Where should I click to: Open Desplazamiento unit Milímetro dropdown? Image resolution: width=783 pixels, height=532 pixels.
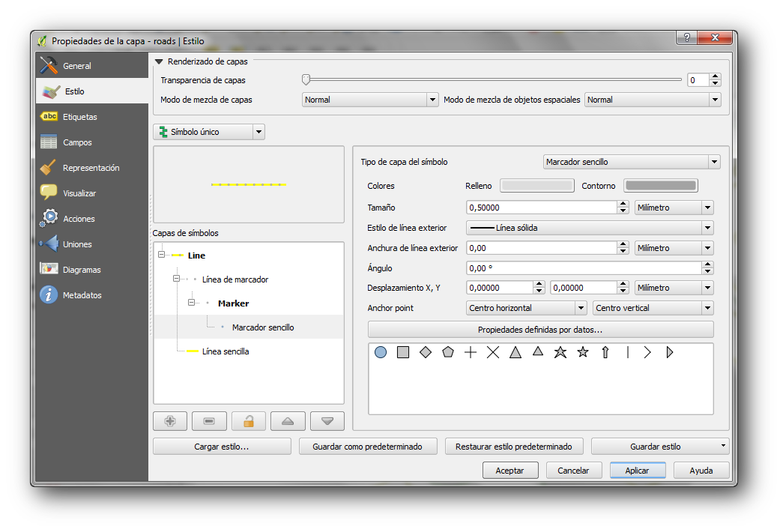point(674,288)
